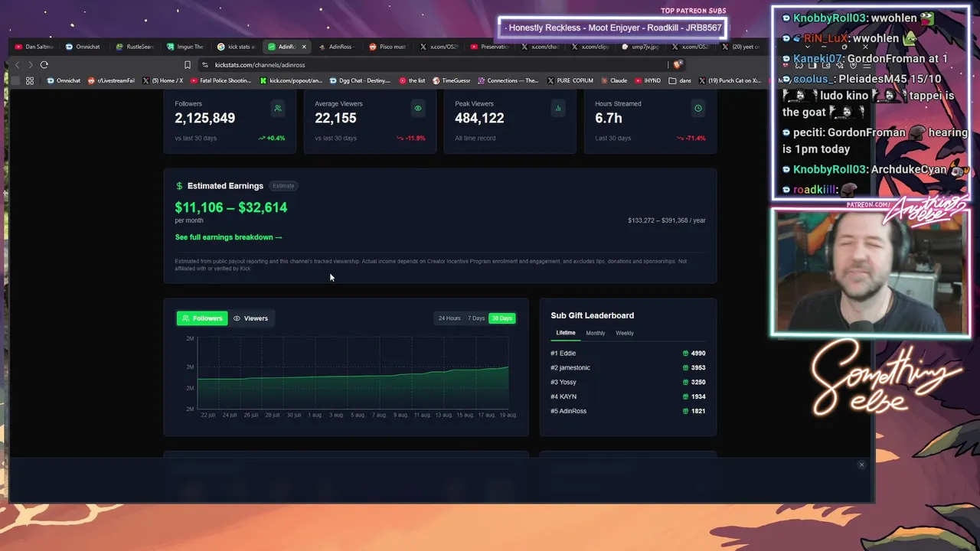
Task: Open the apps grid in bookmarks bar
Action: [x=30, y=80]
